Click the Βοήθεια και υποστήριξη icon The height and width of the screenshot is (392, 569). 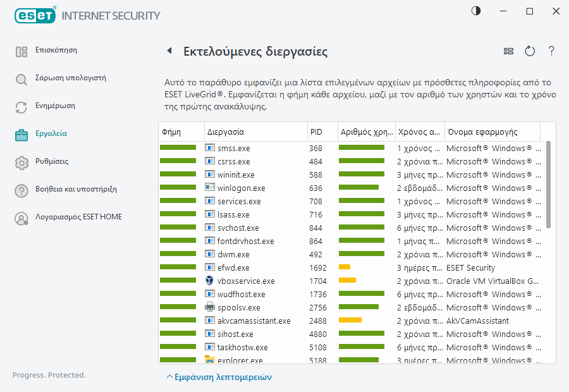coord(21,190)
